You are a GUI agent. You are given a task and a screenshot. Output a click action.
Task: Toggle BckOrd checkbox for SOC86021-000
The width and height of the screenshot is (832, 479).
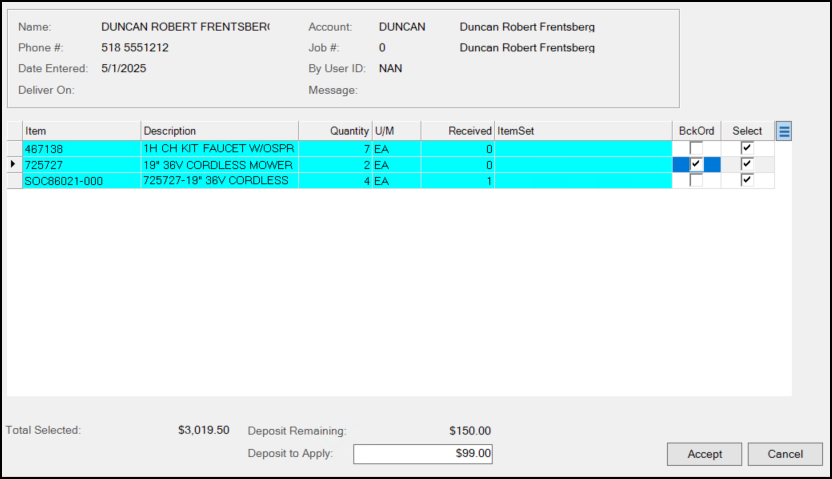coord(696,180)
